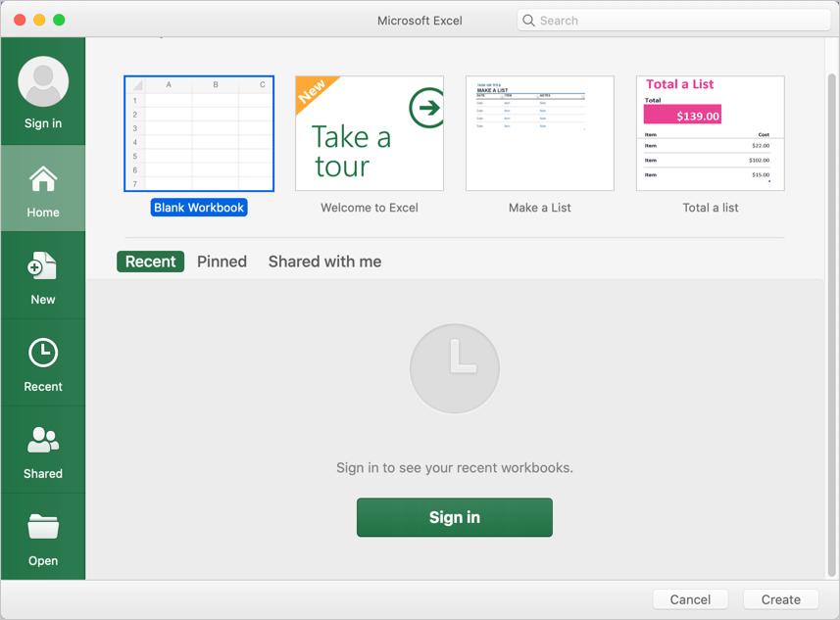Open the Shared people icon in the sidebar
This screenshot has width=840, height=620.
pyautogui.click(x=43, y=440)
